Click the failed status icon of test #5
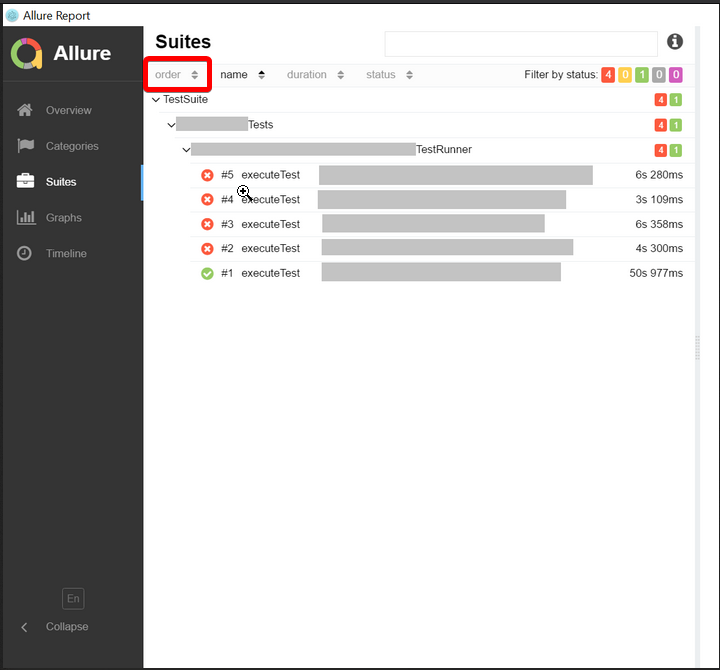 [x=207, y=175]
